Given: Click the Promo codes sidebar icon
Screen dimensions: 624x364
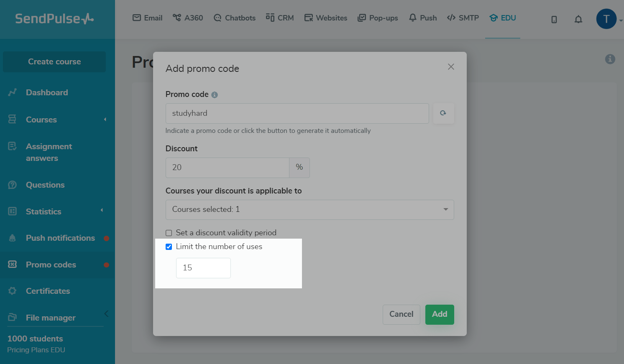Looking at the screenshot, I should pyautogui.click(x=13, y=265).
